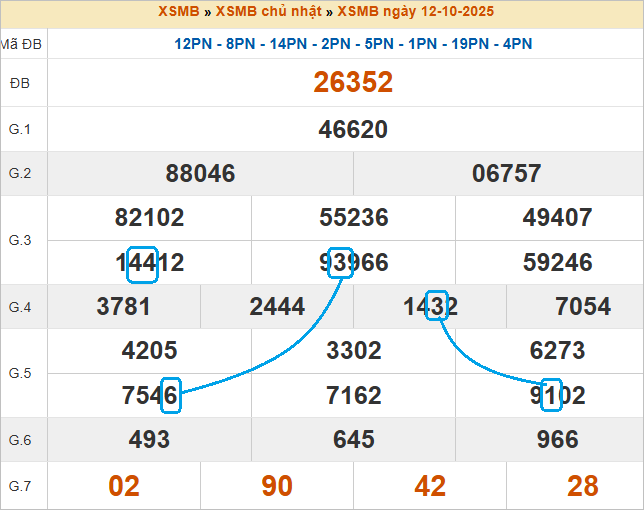Image resolution: width=644 pixels, height=510 pixels.
Task: Click the G.6 number 645
Action: 353,440
